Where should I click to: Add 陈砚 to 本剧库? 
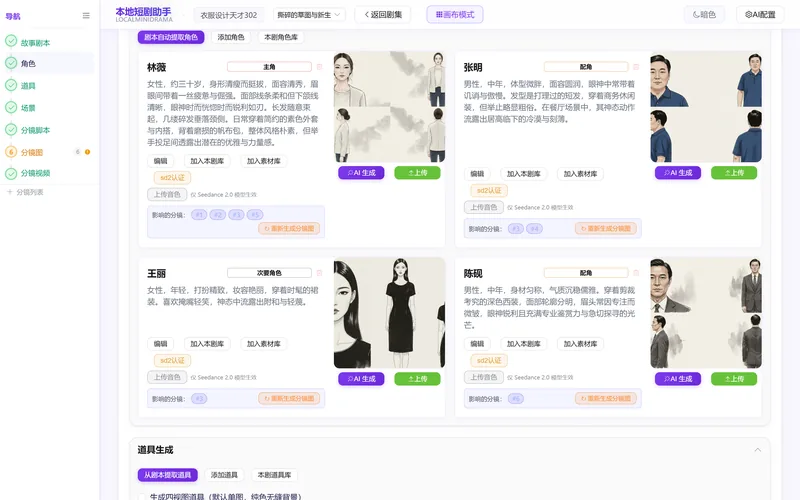click(523, 344)
